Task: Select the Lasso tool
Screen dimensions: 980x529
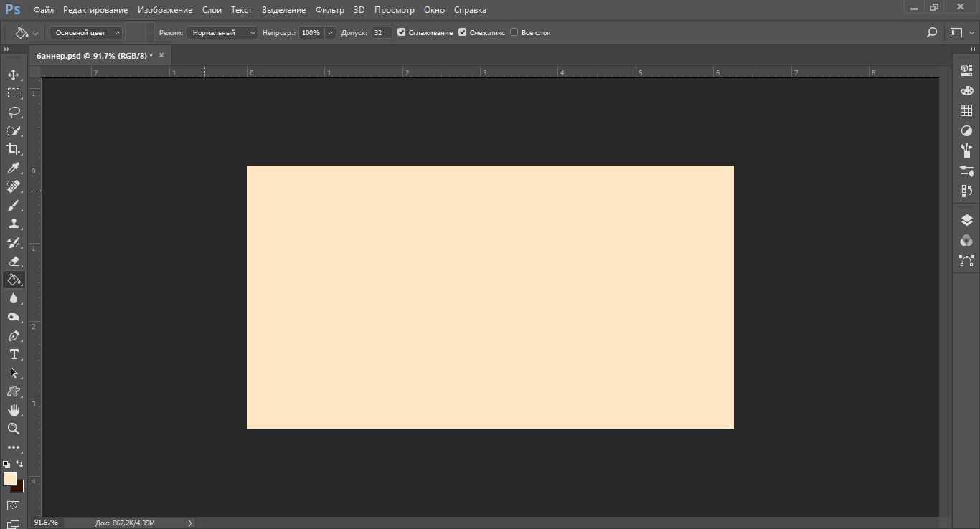Action: click(14, 112)
